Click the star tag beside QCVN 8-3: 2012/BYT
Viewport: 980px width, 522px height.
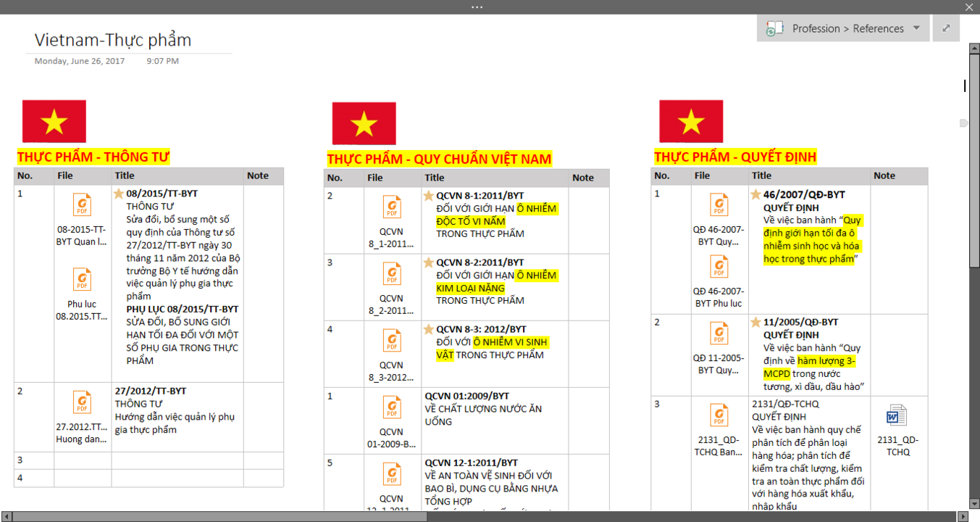pyautogui.click(x=429, y=329)
